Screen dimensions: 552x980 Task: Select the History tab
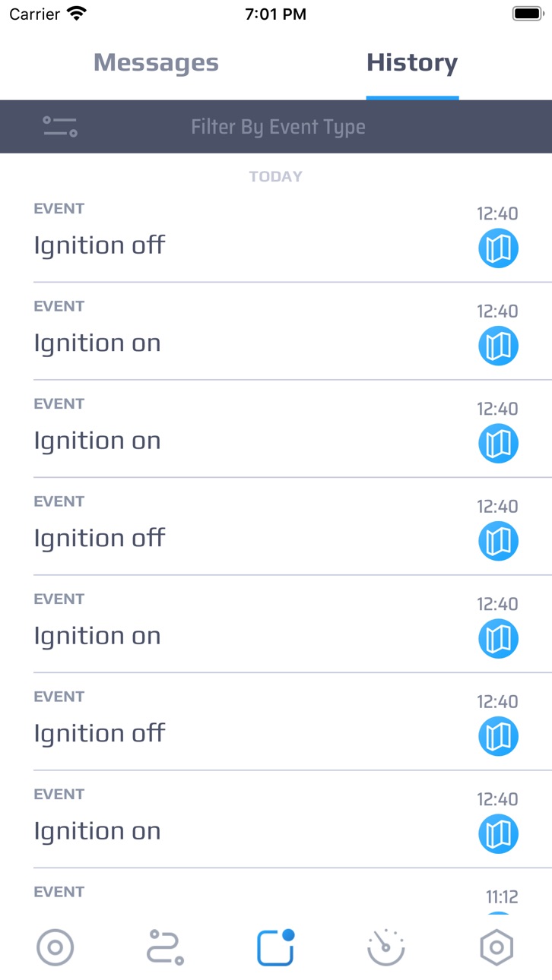[x=412, y=62]
